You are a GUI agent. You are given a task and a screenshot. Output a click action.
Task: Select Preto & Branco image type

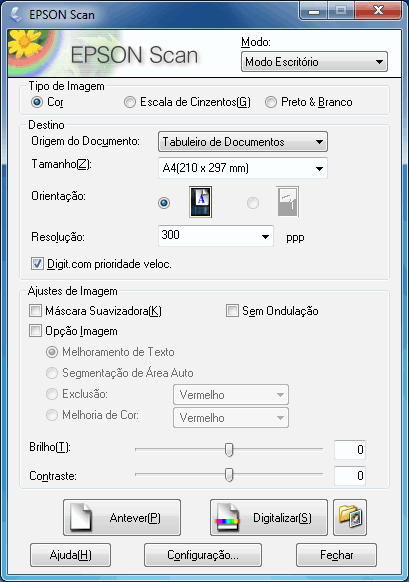pos(309,102)
